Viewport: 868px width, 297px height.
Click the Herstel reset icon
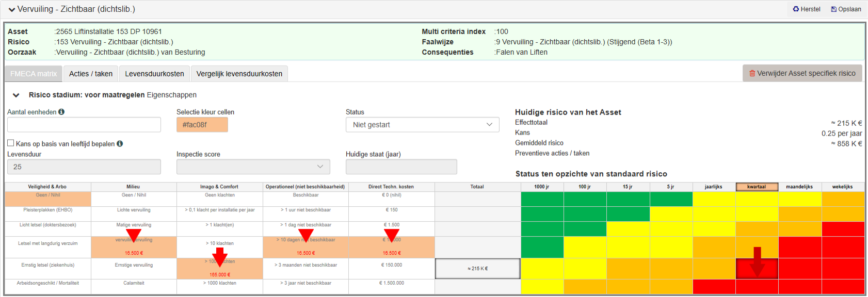pyautogui.click(x=796, y=9)
